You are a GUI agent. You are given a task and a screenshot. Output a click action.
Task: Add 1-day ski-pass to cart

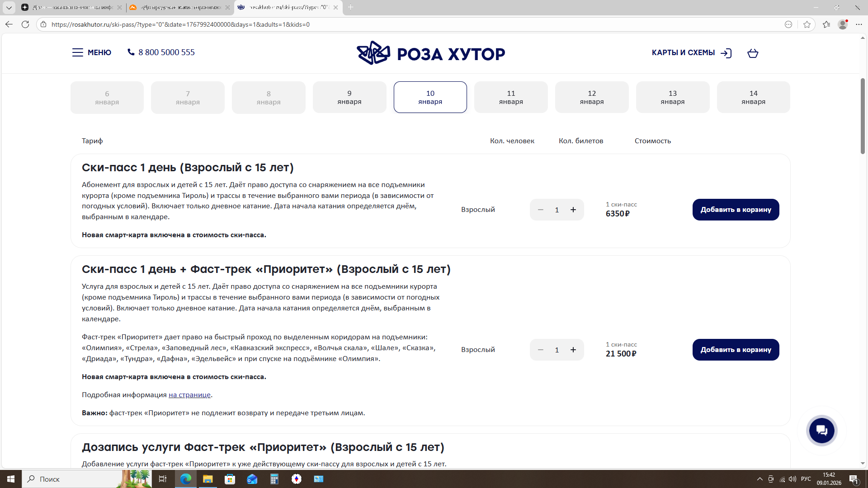tap(736, 210)
